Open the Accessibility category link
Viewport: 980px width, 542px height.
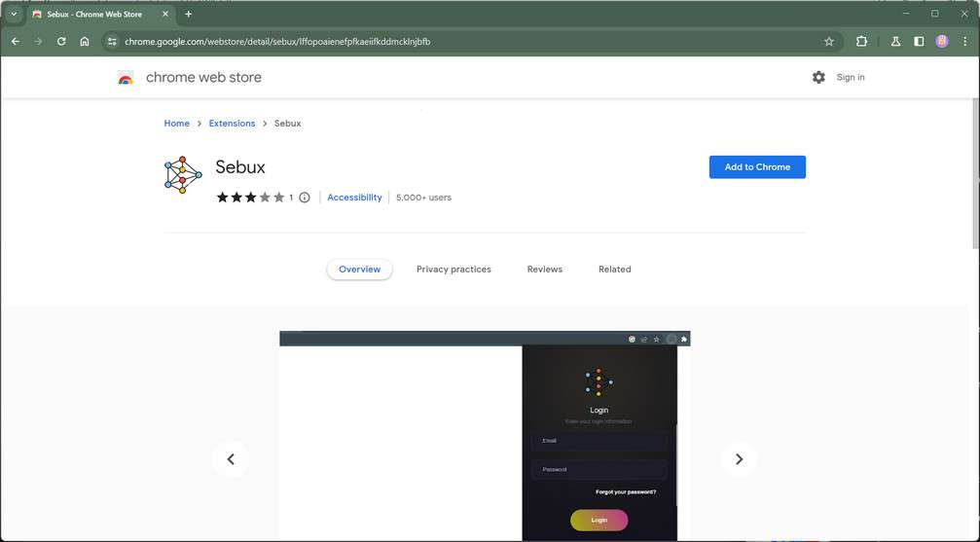click(354, 198)
